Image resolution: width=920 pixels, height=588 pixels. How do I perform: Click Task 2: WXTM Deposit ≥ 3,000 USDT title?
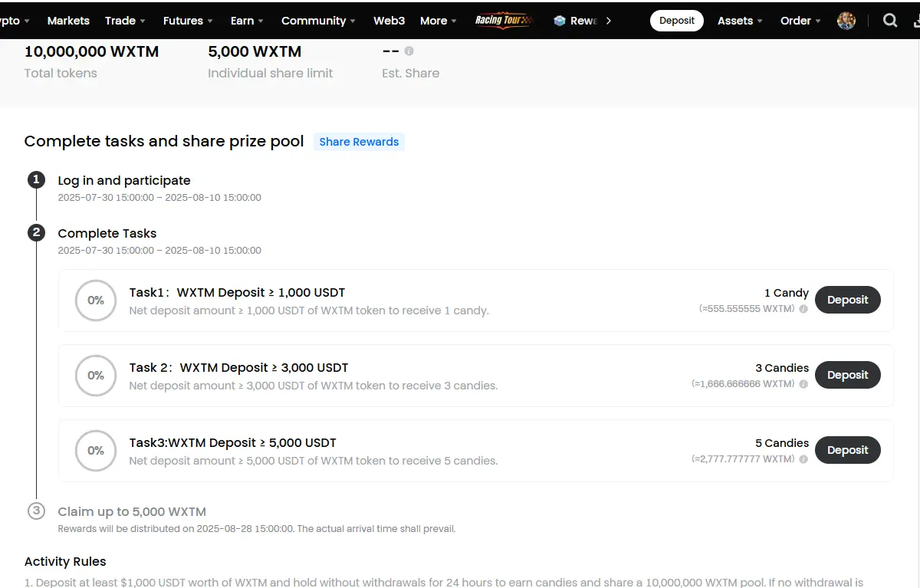click(x=238, y=367)
